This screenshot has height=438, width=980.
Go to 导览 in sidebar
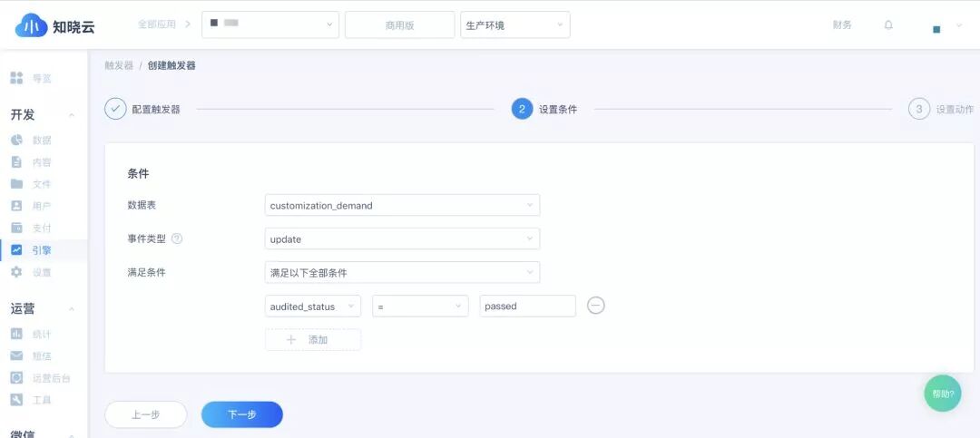pos(42,78)
